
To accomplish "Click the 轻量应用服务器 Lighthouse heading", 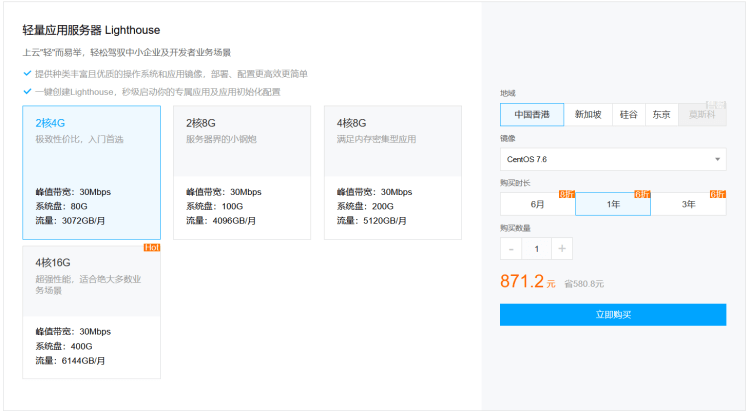I will coord(91,30).
